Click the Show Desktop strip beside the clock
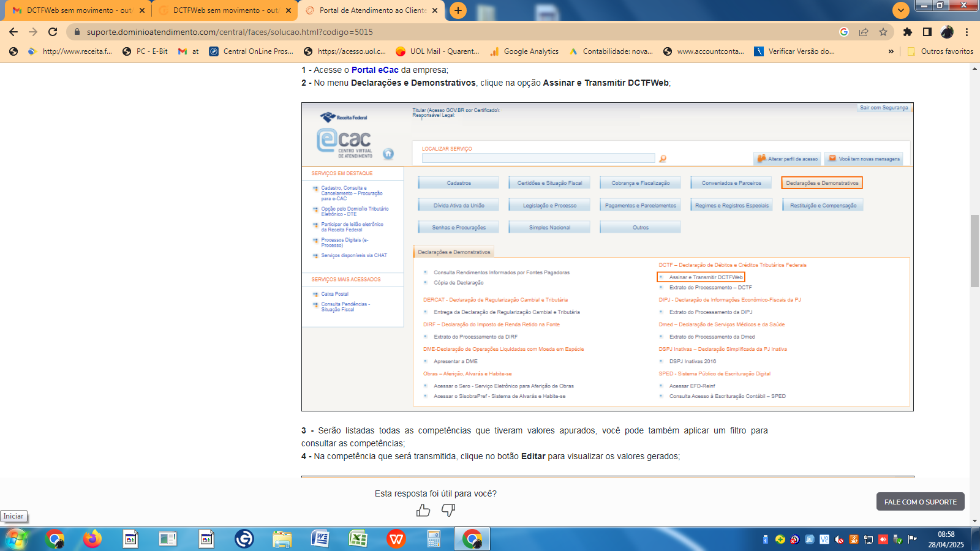 click(976, 539)
